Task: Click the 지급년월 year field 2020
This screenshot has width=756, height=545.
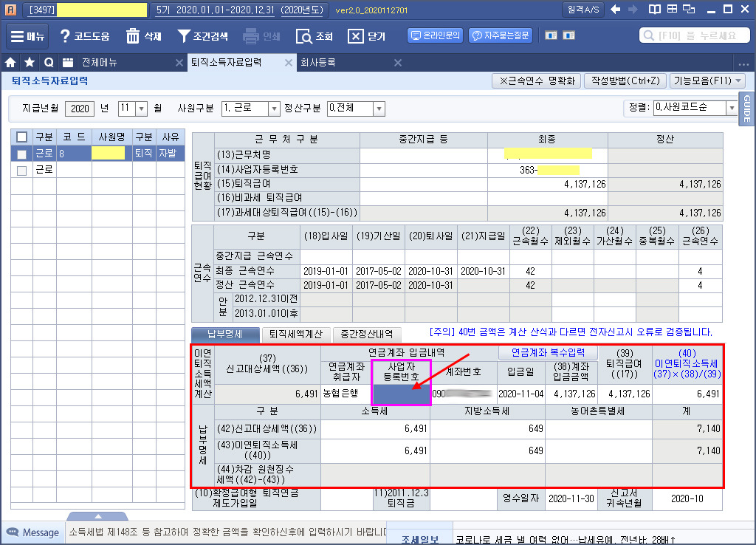Action: click(x=80, y=109)
